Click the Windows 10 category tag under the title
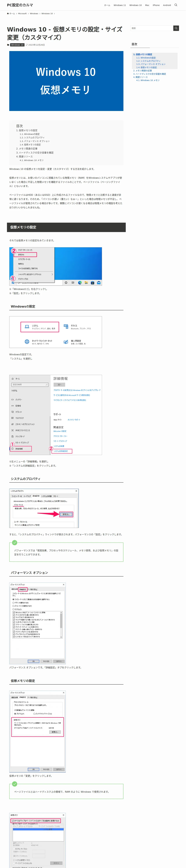The width and height of the screenshot is (186, 868). coord(17,45)
